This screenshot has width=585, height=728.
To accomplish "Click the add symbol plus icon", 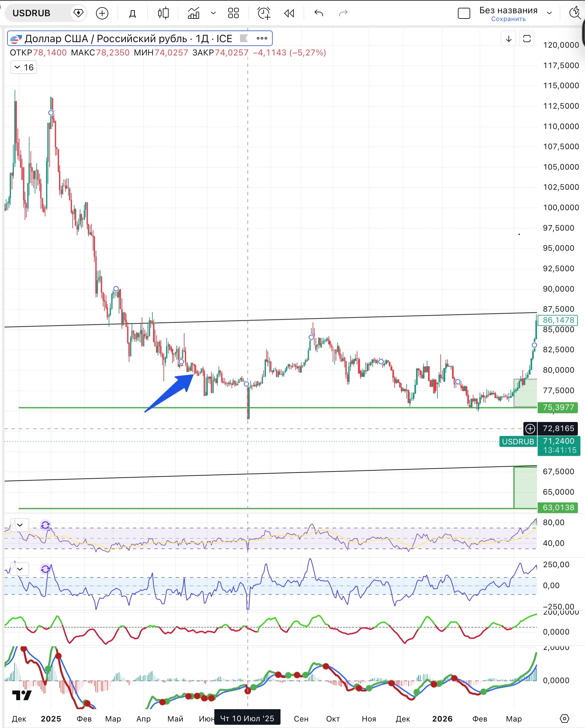I will click(x=102, y=13).
